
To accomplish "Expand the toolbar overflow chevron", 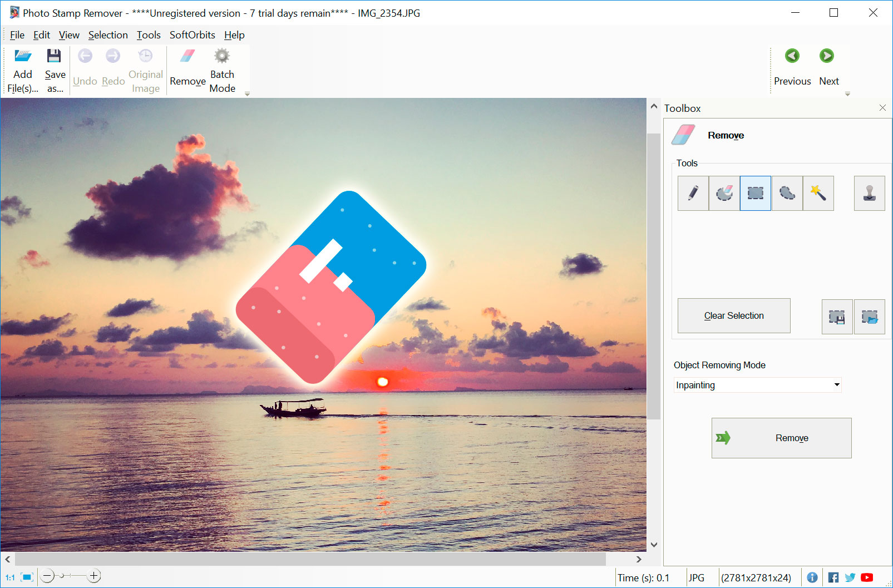I will click(247, 93).
